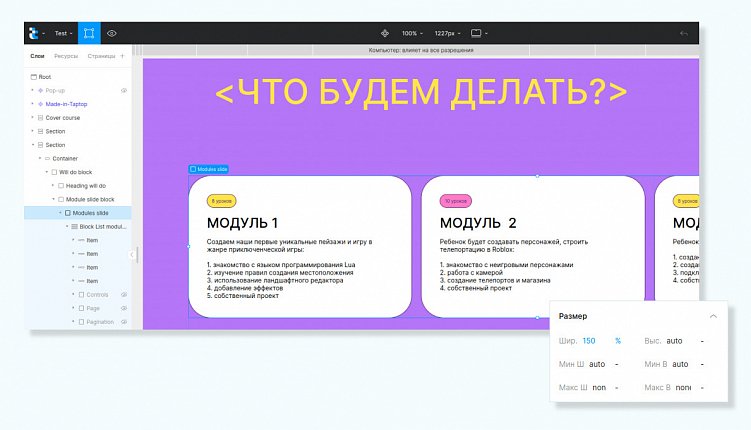
Task: Click the Мин В auto field
Action: tap(680, 364)
